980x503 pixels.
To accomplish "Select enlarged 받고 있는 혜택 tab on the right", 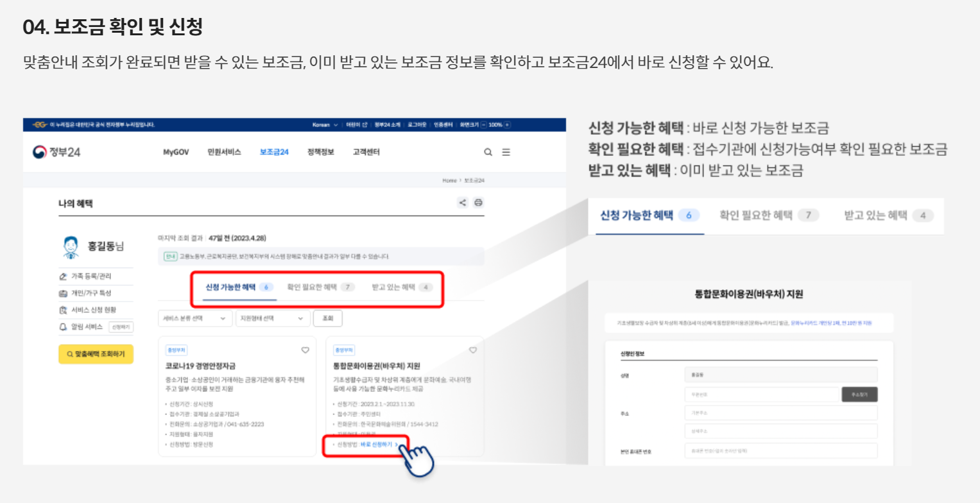I will click(x=889, y=216).
